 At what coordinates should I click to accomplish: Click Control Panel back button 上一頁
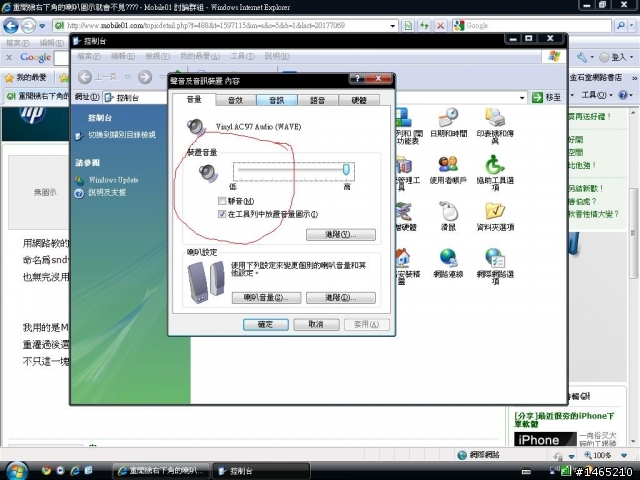click(x=98, y=77)
